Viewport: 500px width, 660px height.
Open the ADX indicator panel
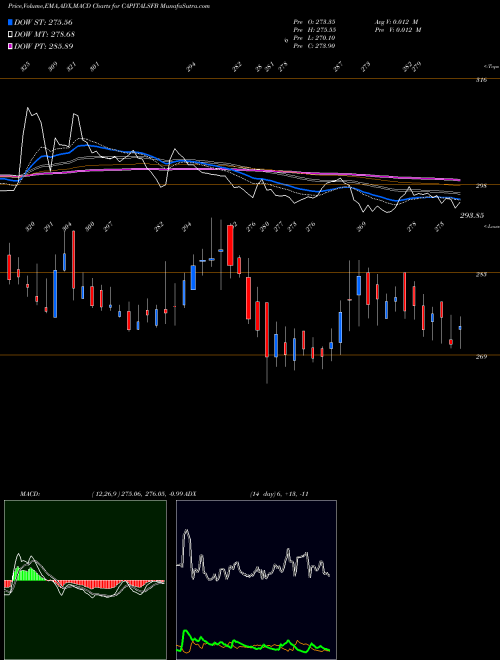tap(256, 580)
